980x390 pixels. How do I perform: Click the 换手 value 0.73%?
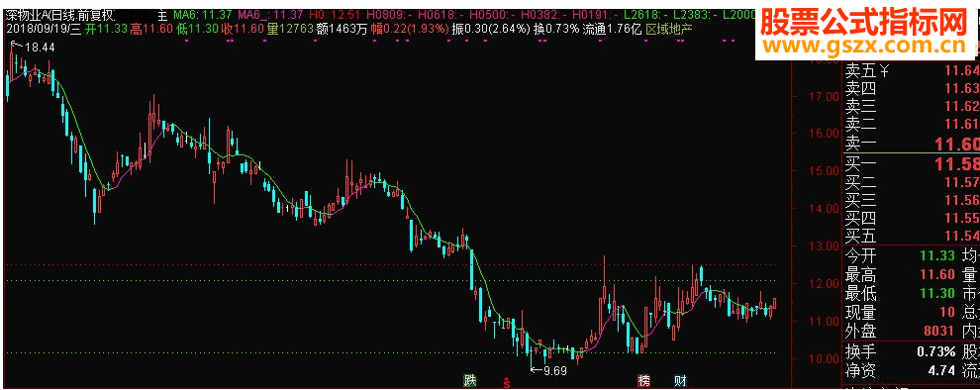point(936,351)
